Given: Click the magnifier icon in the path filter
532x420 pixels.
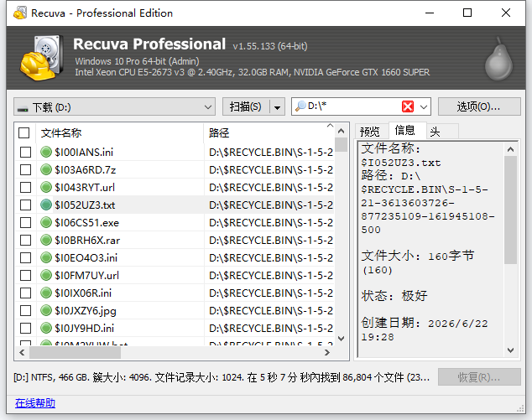Looking at the screenshot, I should point(300,106).
